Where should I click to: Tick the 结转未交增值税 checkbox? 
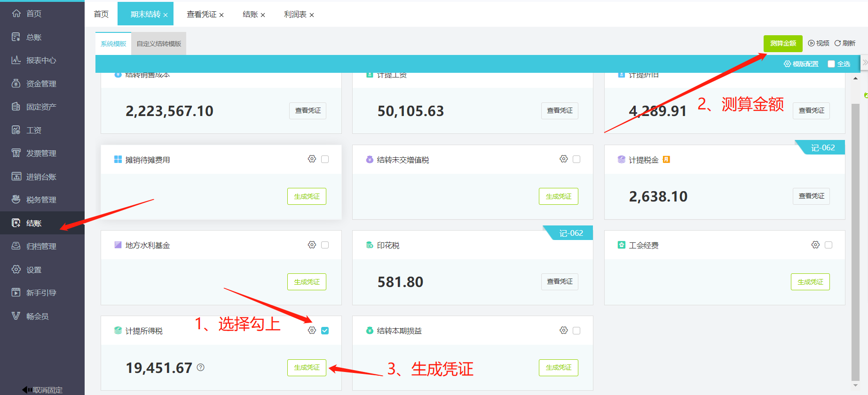pos(576,159)
